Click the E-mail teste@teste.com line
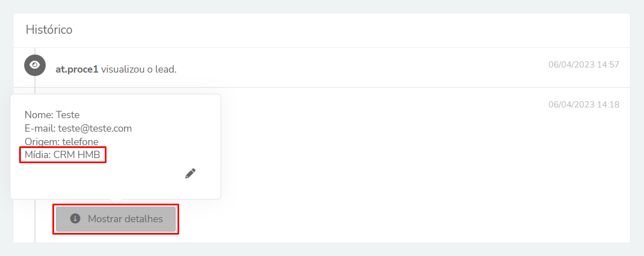This screenshot has width=644, height=256. point(78,128)
